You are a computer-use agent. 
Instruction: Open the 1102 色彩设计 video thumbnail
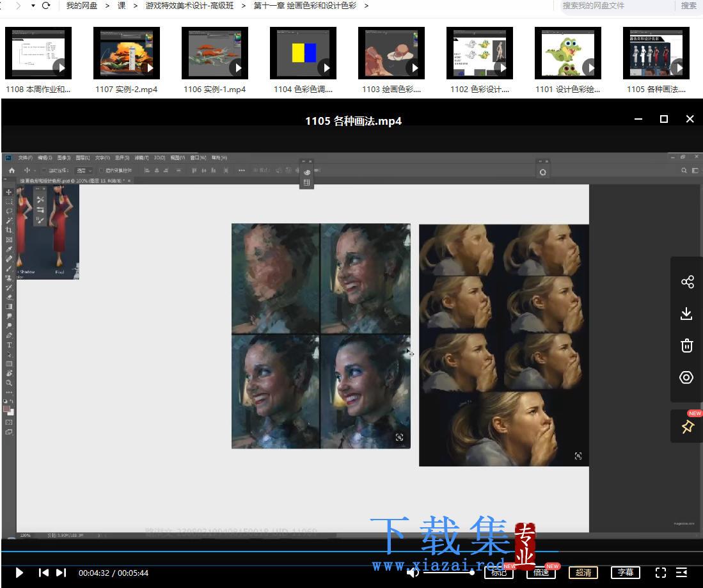pyautogui.click(x=480, y=53)
